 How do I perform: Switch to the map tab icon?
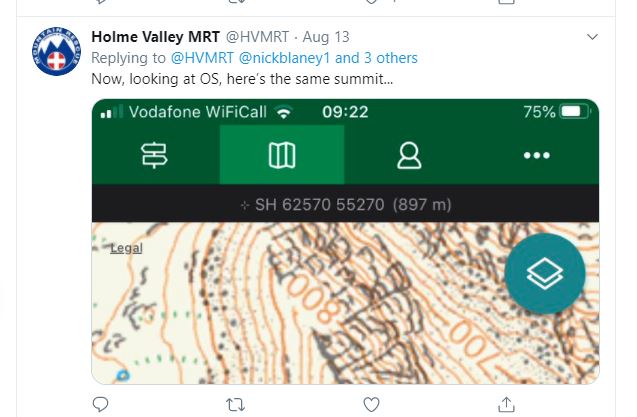click(x=282, y=155)
